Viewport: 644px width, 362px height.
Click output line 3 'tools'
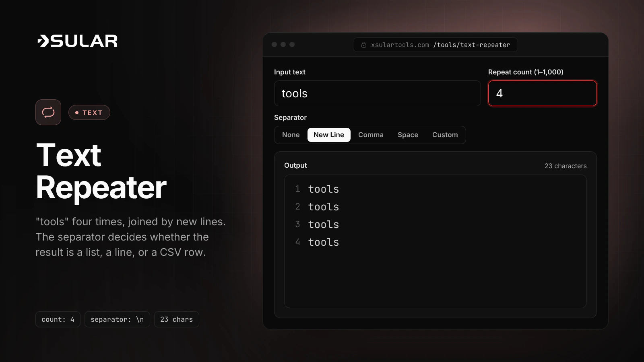[x=324, y=224]
